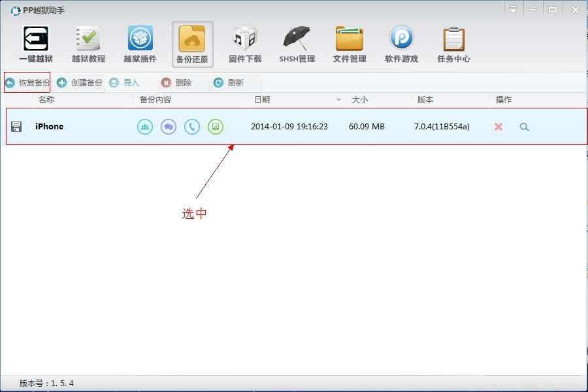Click the 备份内容 column header
588x392 pixels.
155,100
